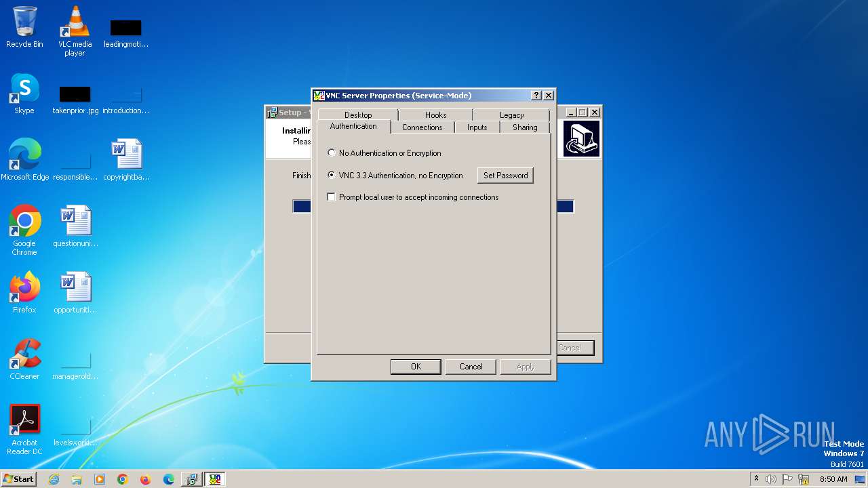The height and width of the screenshot is (488, 868).
Task: Switch to the Hooks tab
Action: tap(436, 115)
